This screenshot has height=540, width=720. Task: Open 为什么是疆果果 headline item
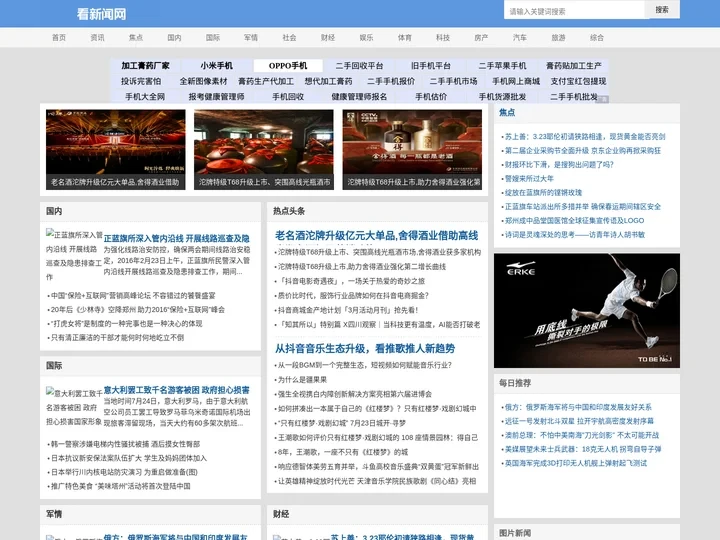302,380
